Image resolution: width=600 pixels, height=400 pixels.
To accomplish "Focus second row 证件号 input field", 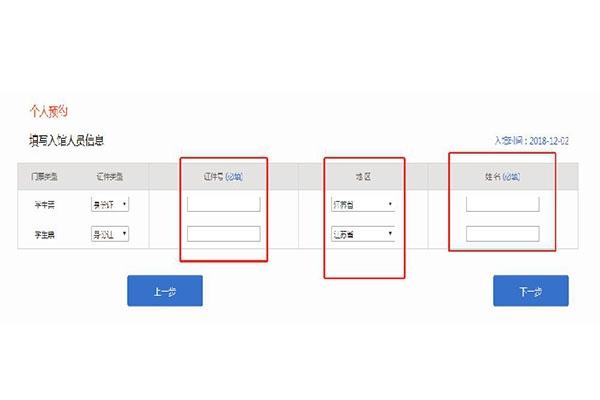I will pos(223,233).
